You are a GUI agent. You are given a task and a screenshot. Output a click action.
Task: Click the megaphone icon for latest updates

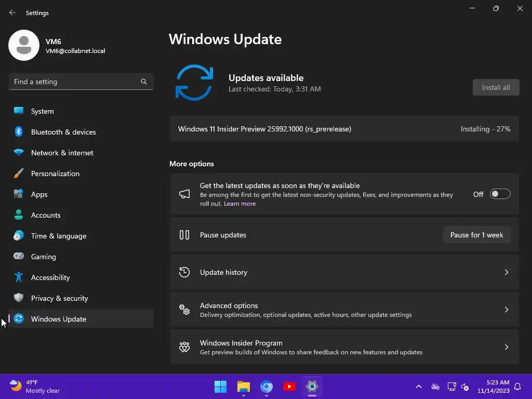pyautogui.click(x=184, y=194)
